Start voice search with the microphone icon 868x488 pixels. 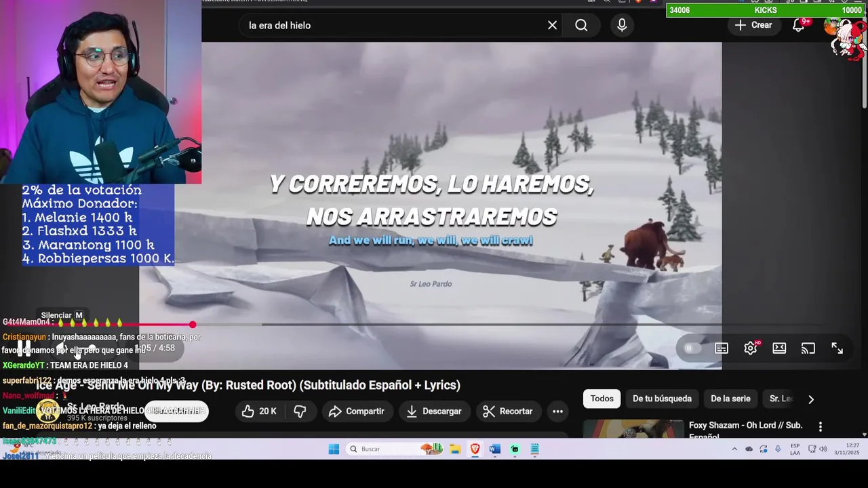(622, 25)
